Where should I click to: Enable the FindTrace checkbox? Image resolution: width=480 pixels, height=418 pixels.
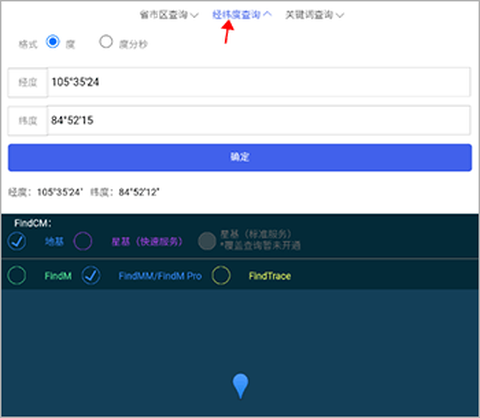[221, 275]
